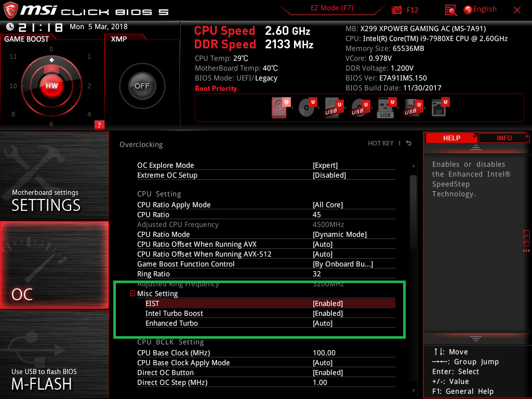The width and height of the screenshot is (532, 399).
Task: Select the USB optical disc boot device
Action: [x=361, y=108]
